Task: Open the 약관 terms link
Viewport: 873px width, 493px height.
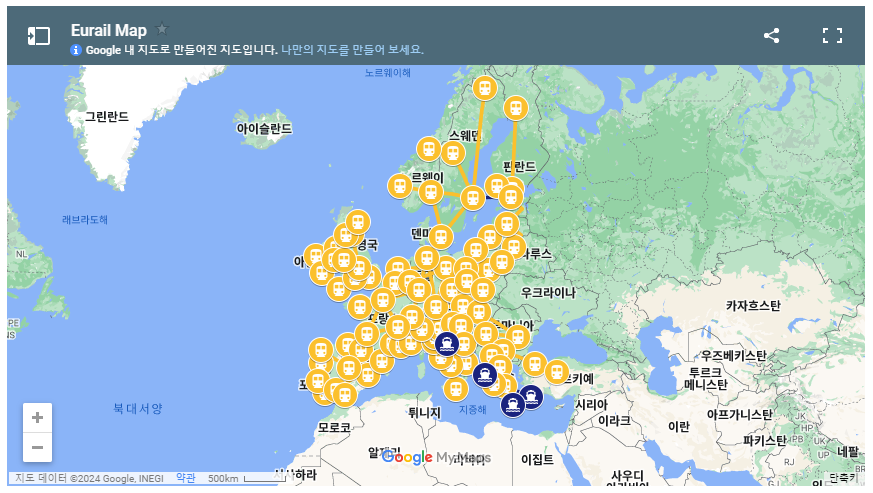Action: (x=185, y=478)
